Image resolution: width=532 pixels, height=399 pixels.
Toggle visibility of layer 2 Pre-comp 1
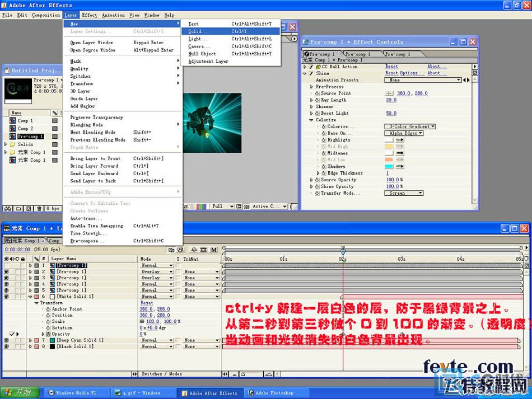tap(7, 271)
